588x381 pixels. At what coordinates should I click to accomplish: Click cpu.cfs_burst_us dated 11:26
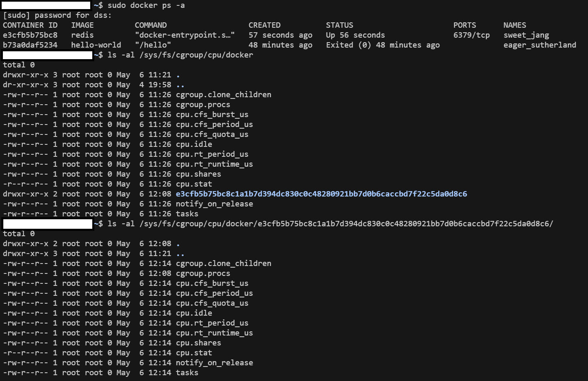(212, 115)
